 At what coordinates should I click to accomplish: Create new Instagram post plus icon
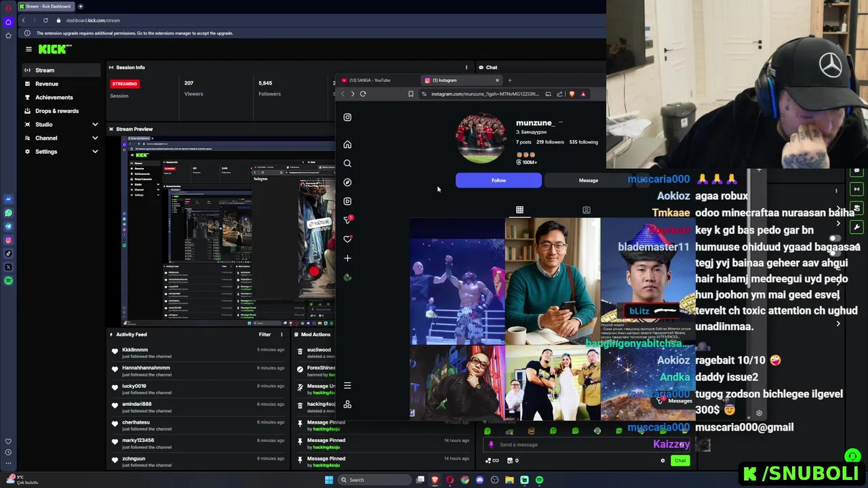(x=347, y=258)
